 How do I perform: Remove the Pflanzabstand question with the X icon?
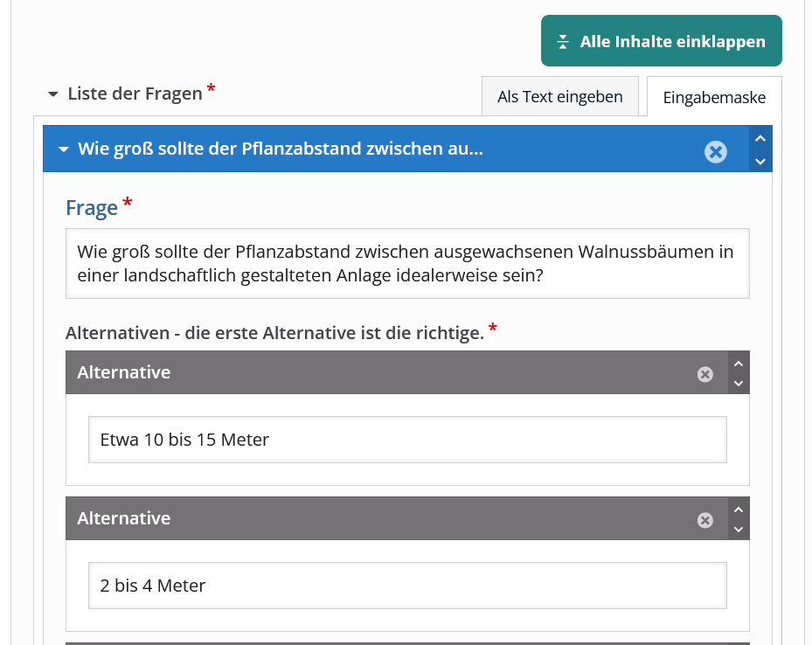tap(715, 152)
